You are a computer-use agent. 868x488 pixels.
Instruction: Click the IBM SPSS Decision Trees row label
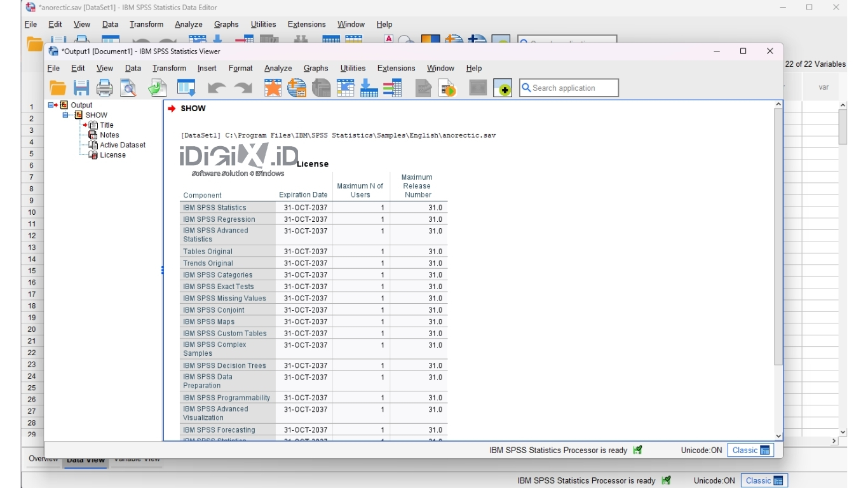[224, 365]
